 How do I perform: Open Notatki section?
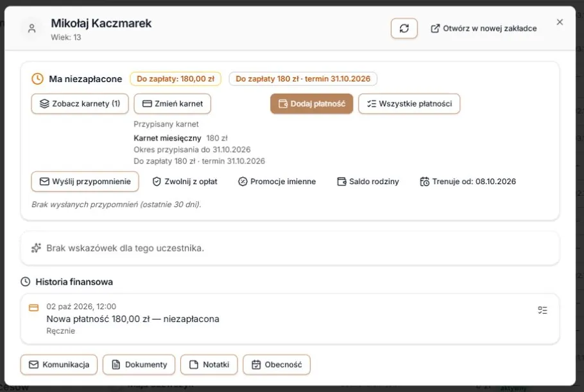pyautogui.click(x=209, y=364)
